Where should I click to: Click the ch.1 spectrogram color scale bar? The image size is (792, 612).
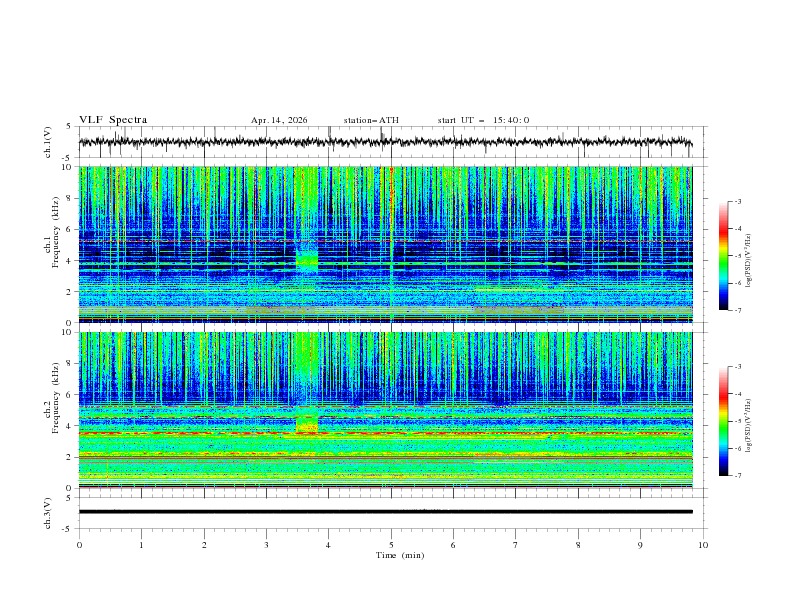coord(724,256)
